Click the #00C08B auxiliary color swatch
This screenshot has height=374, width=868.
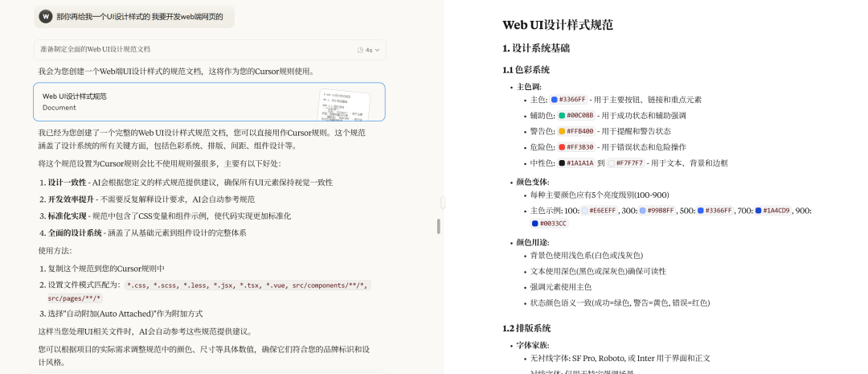[x=562, y=115]
